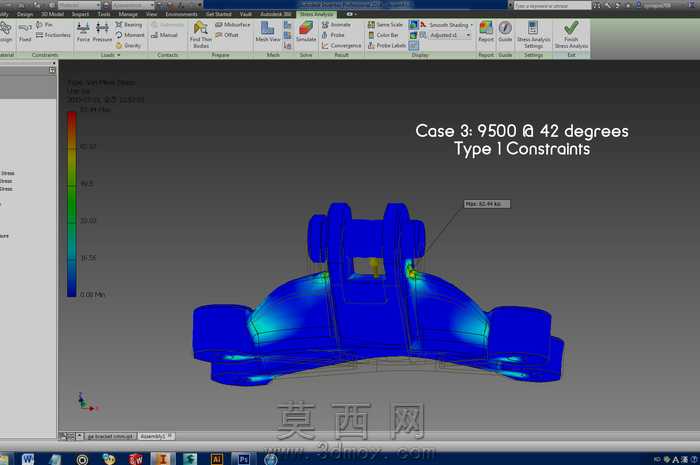Select the Pin constraint tool
The height and width of the screenshot is (465, 700).
[44, 25]
